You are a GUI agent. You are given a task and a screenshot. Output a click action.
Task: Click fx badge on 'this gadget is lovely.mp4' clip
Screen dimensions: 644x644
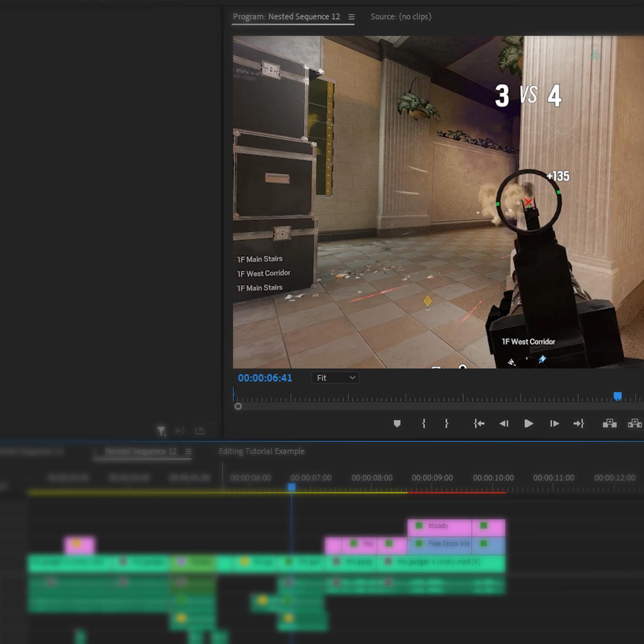point(388,562)
